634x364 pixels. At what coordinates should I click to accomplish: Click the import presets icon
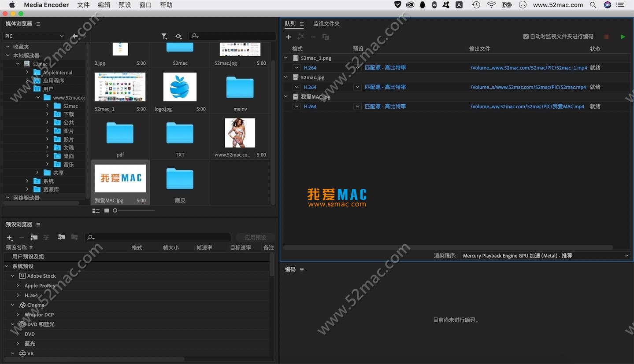61,237
